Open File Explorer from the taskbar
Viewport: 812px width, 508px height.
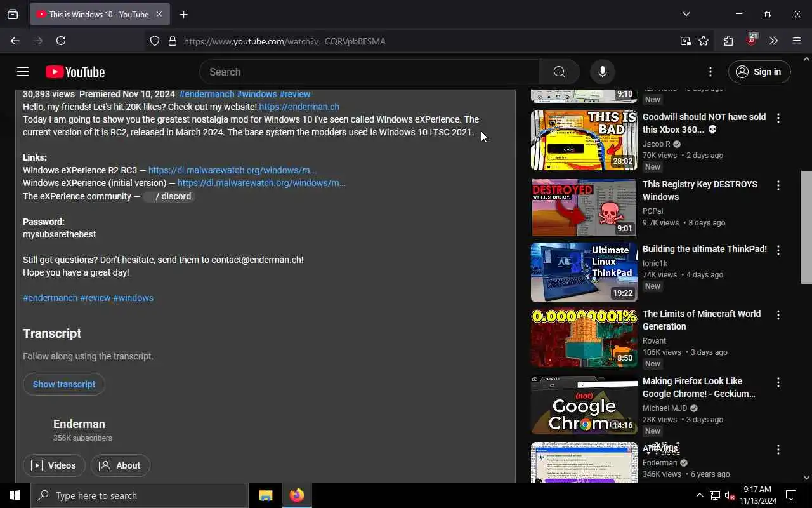pyautogui.click(x=265, y=495)
